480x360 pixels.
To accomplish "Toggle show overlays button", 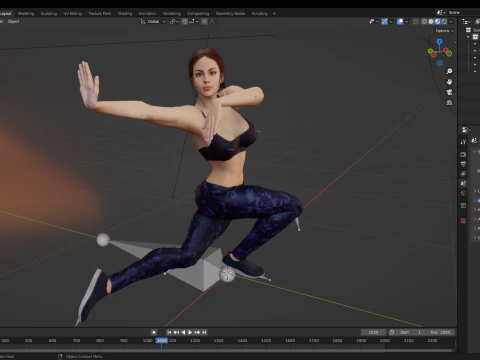I will [400, 22].
